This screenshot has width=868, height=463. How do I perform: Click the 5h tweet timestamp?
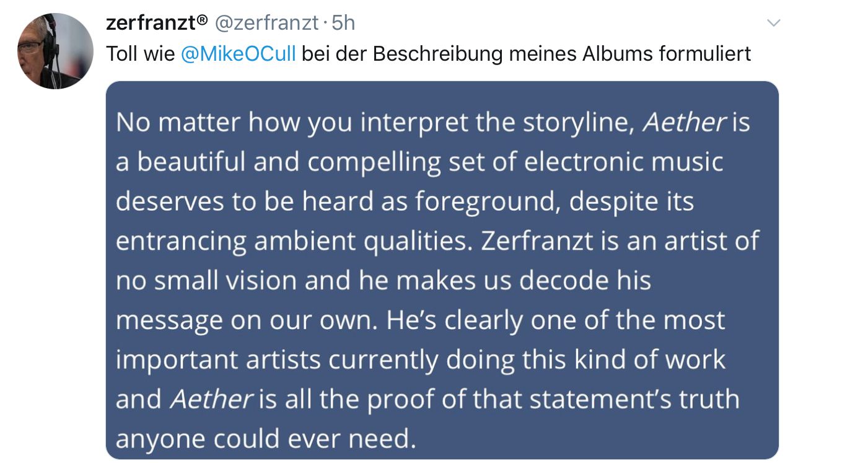pos(343,23)
